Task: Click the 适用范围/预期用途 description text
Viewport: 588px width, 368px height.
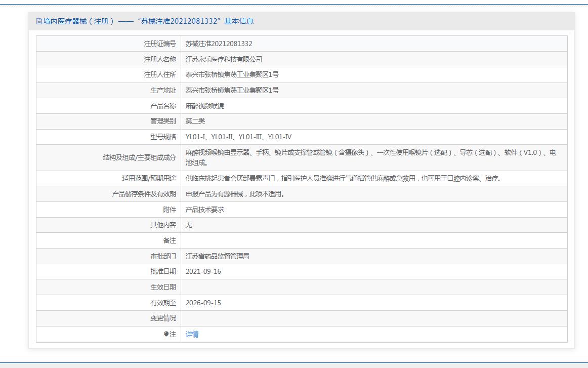Action: pyautogui.click(x=343, y=178)
